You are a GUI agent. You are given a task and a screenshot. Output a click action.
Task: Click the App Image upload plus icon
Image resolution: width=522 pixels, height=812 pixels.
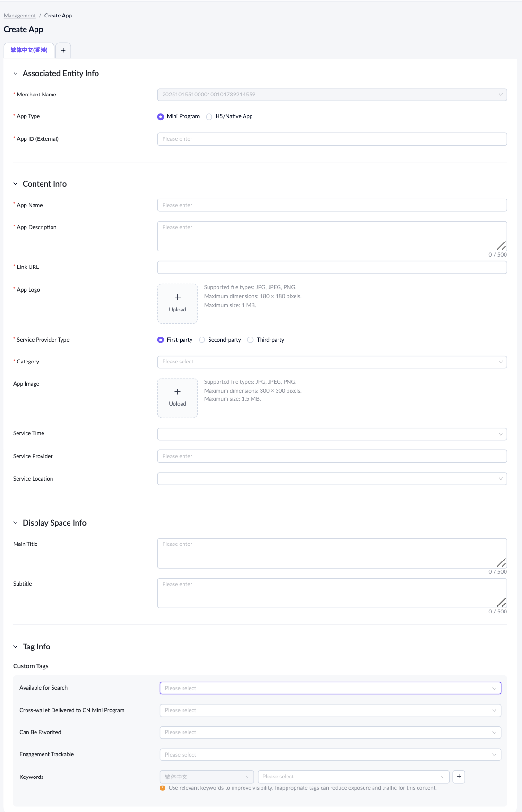pyautogui.click(x=177, y=391)
